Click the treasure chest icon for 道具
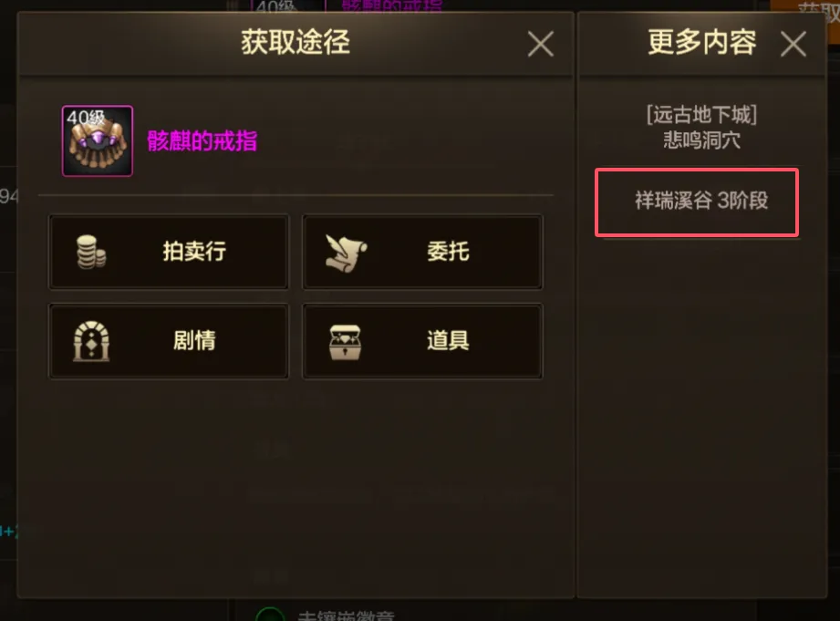 click(345, 342)
